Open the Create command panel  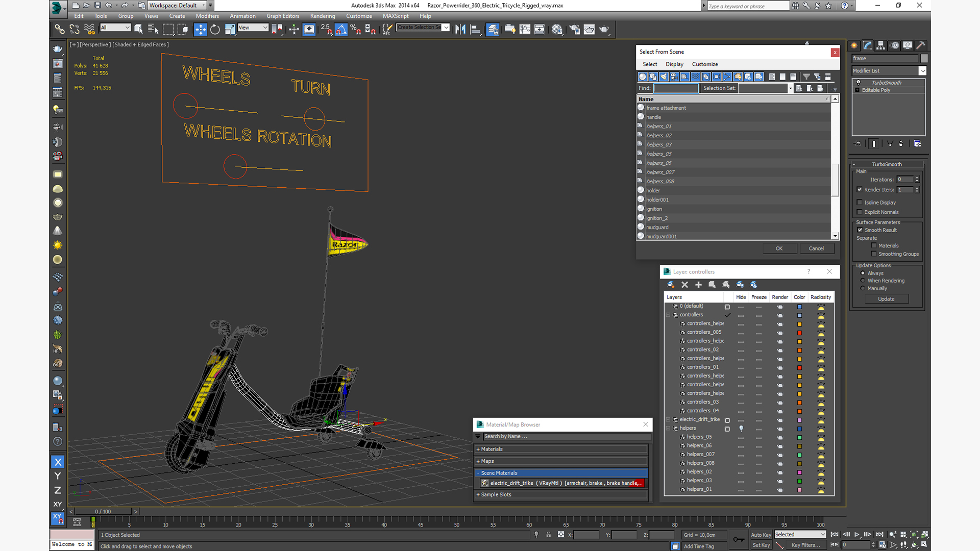854,45
